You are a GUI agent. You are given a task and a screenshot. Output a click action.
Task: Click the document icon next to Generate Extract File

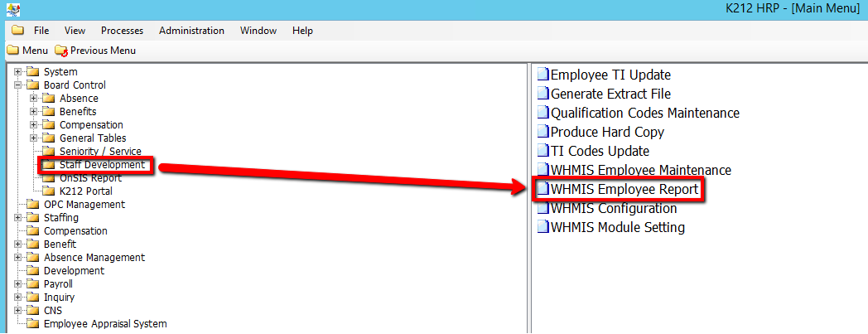pyautogui.click(x=543, y=94)
